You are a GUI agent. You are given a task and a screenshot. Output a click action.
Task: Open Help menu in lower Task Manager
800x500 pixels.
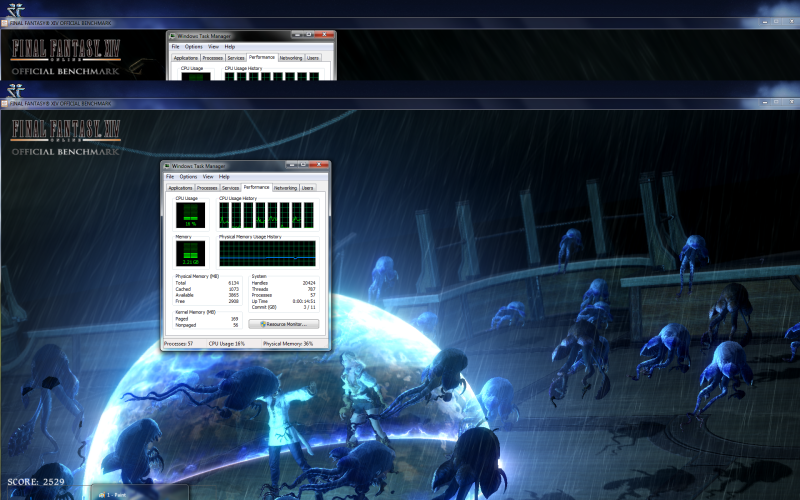coord(224,177)
